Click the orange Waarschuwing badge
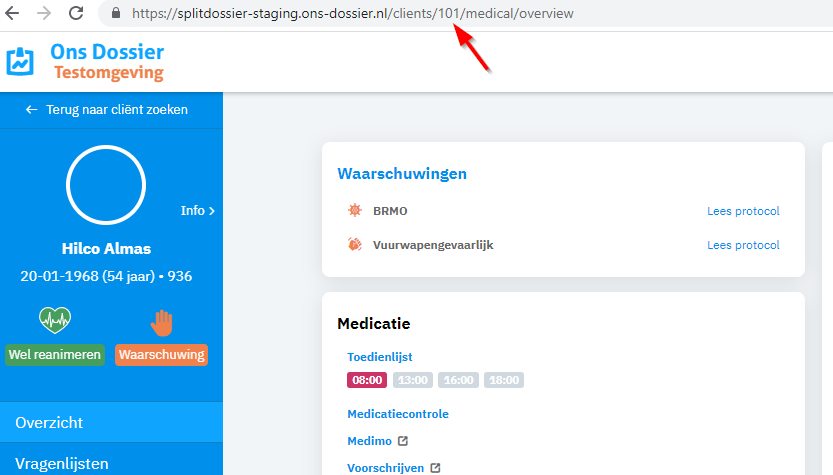Image resolution: width=833 pixels, height=475 pixels. click(x=162, y=354)
